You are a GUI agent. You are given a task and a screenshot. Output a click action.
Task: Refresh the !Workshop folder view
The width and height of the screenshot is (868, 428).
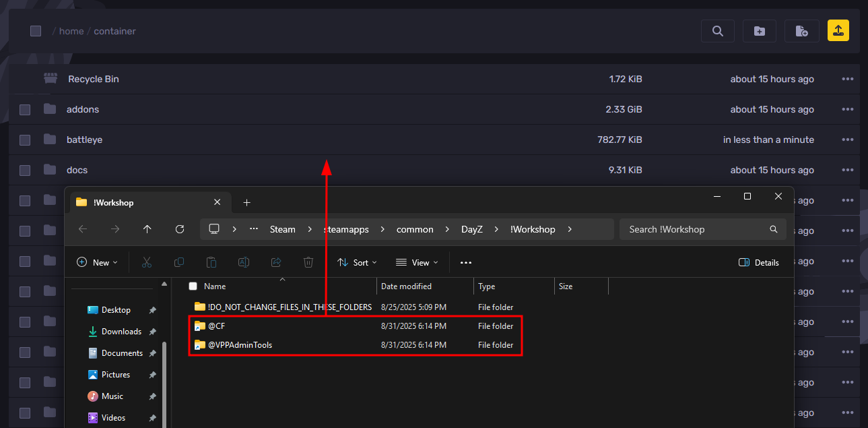[180, 229]
